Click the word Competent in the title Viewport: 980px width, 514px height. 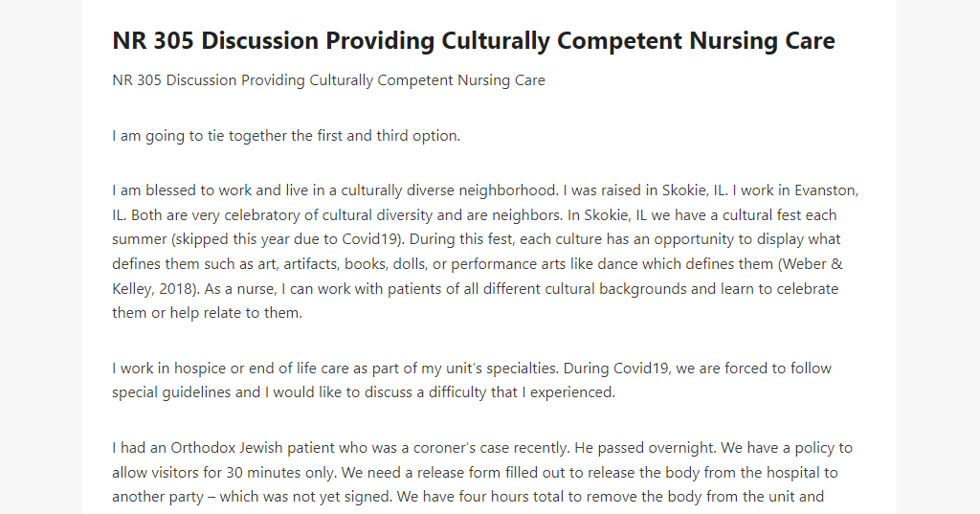pos(619,41)
